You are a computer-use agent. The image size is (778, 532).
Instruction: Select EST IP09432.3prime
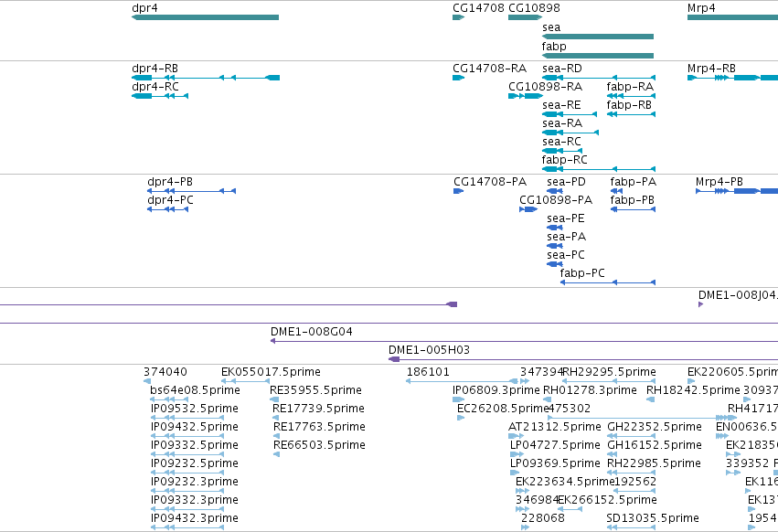click(187, 528)
